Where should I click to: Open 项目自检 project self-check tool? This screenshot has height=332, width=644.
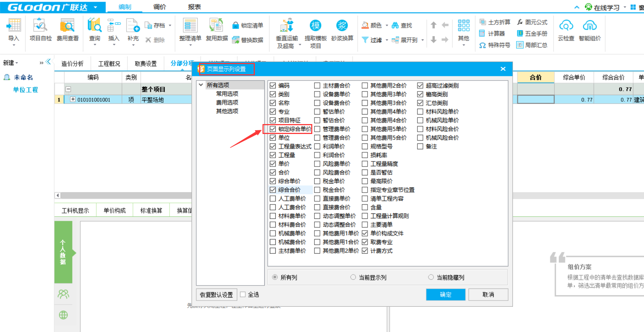click(40, 30)
